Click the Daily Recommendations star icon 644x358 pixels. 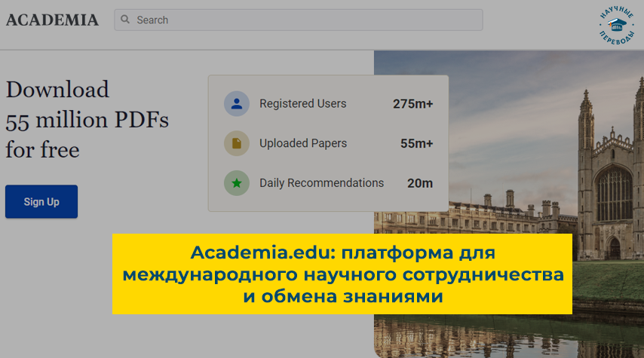[x=237, y=183]
